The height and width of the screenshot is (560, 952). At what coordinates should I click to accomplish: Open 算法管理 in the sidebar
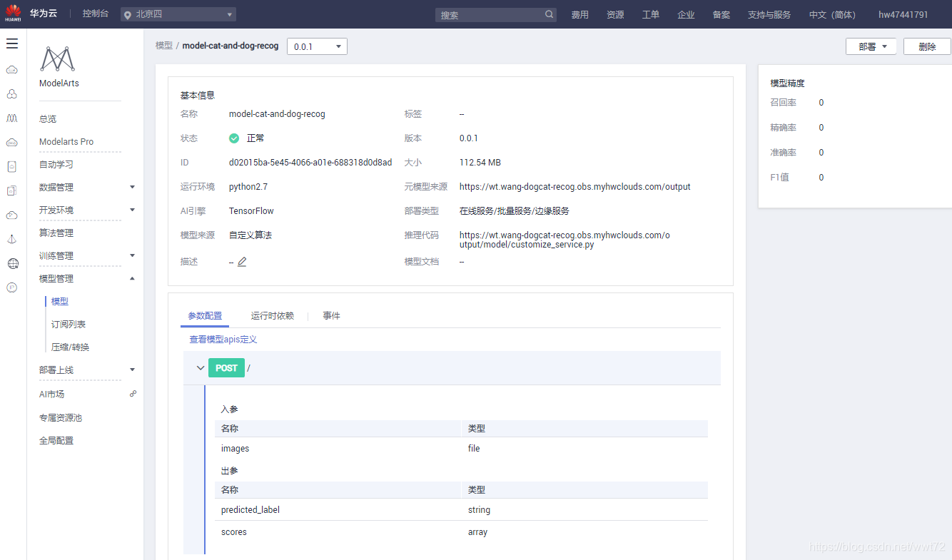[56, 233]
